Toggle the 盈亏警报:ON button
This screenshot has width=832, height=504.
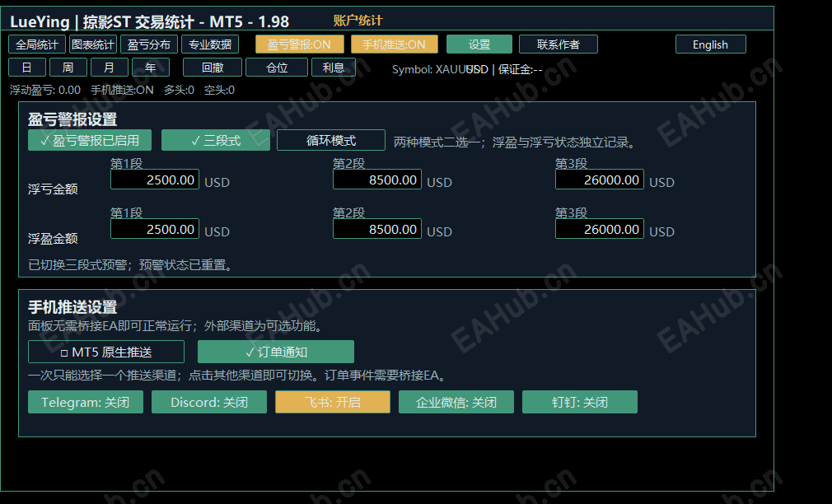pyautogui.click(x=299, y=44)
